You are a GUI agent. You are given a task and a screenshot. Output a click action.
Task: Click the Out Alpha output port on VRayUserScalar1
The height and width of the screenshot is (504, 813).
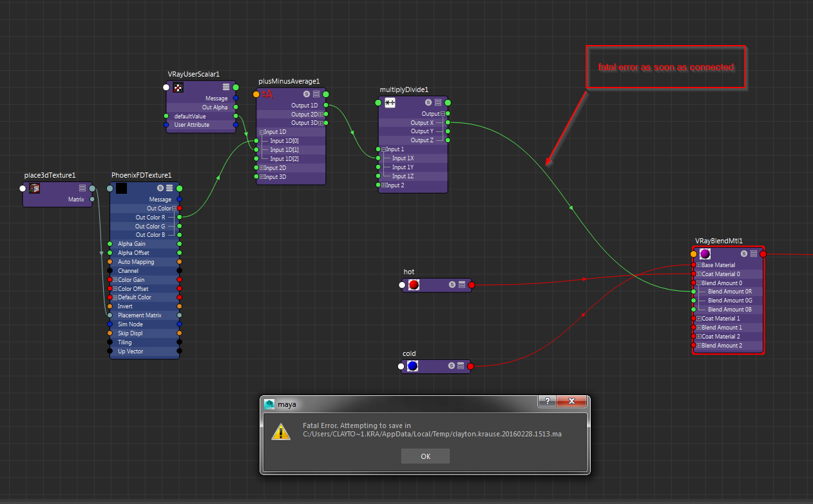click(x=236, y=107)
